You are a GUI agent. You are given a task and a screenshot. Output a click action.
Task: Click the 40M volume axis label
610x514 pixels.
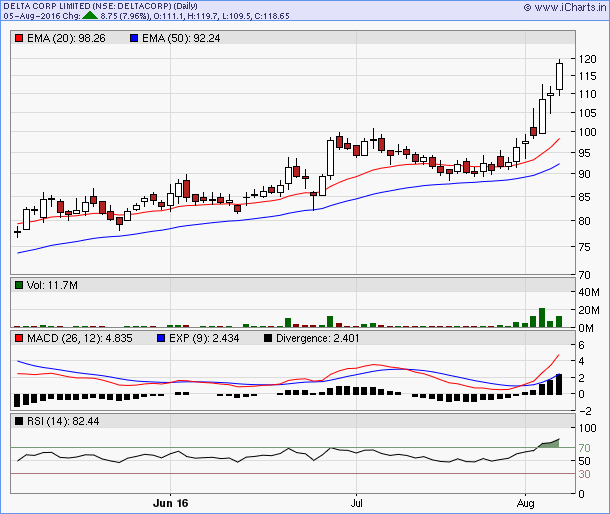589,292
